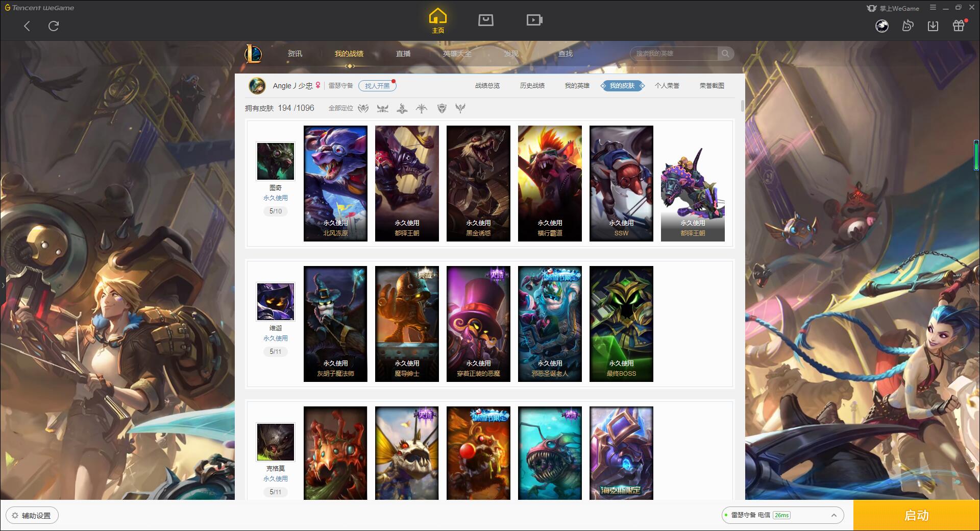This screenshot has width=980, height=531.
Task: Click the League of Legends logo
Action: point(253,53)
